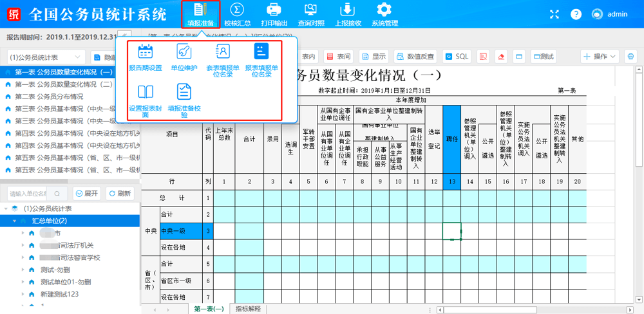Screen dimensions: 644x314
Task: Open the 系统管理 gear menu
Action: coord(385,14)
